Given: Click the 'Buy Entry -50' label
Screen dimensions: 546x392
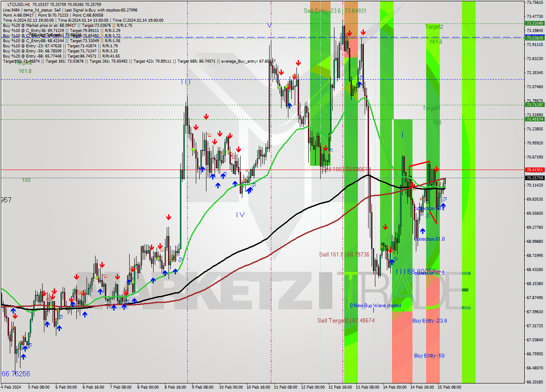Looking at the screenshot, I should (429, 356).
